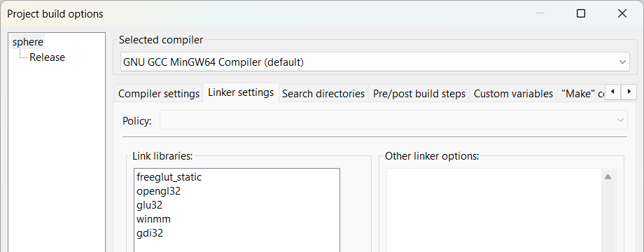644x252 pixels.
Task: Select opengl32 in Link libraries
Action: 158,191
